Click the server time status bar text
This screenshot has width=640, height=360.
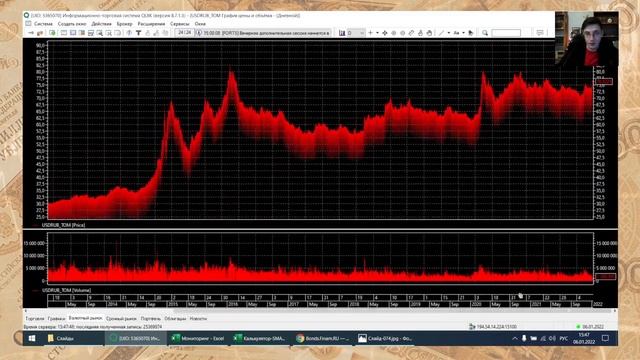coord(93,327)
